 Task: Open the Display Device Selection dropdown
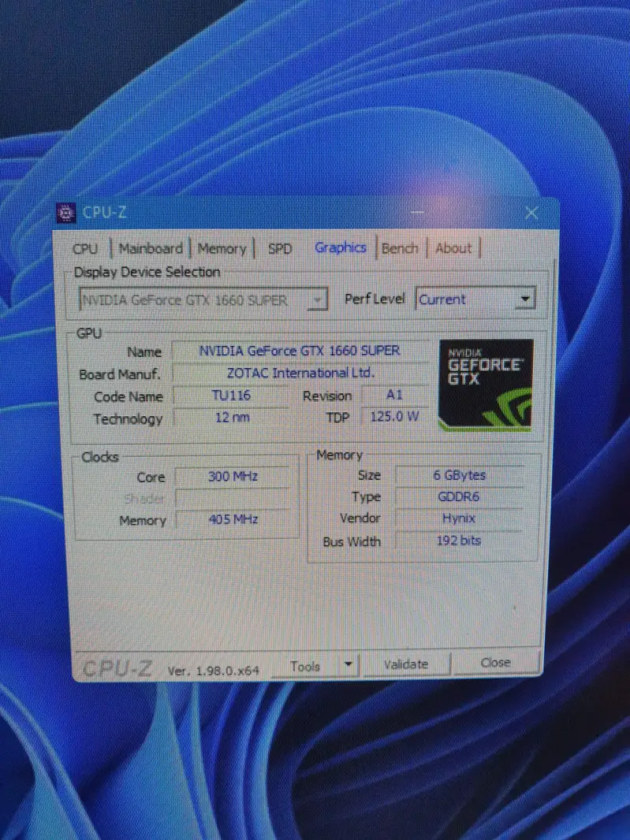coord(318,300)
